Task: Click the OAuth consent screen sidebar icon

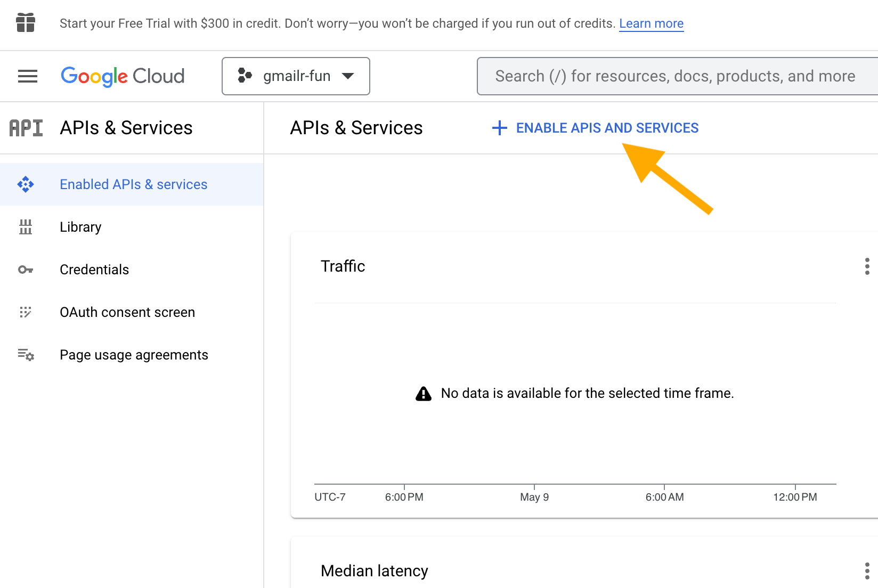Action: [26, 312]
